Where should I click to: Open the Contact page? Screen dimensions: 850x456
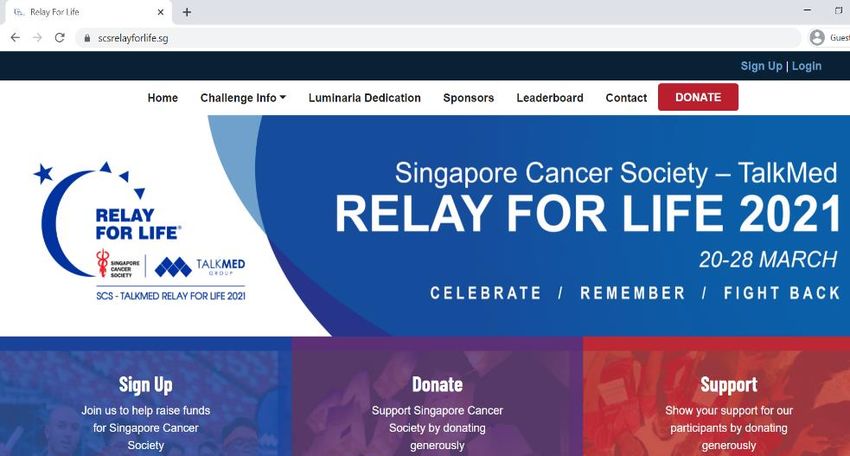coord(626,98)
